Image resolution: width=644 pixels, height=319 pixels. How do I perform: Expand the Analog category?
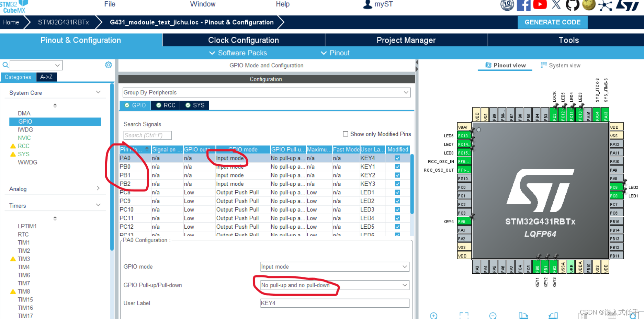(98, 188)
